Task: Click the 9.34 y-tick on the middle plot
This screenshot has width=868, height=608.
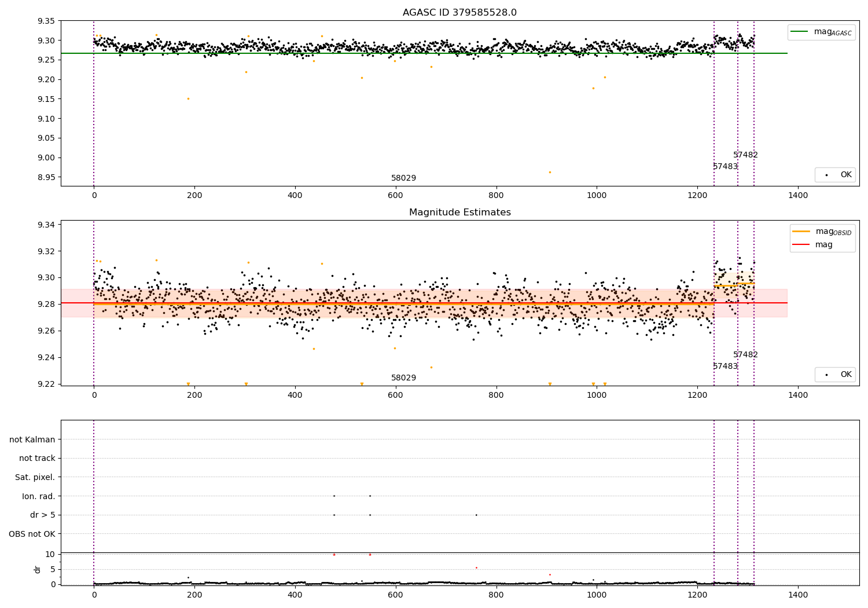Action: click(x=46, y=225)
